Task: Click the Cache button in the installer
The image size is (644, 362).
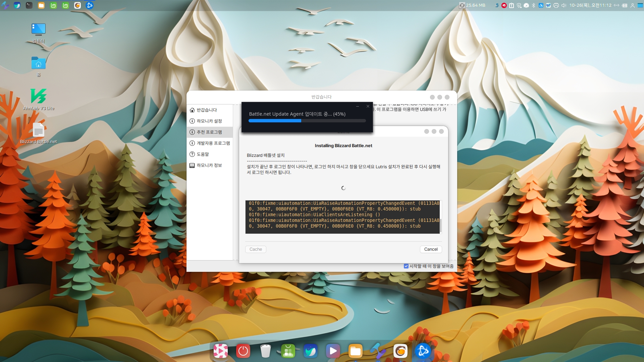Action: [256, 249]
